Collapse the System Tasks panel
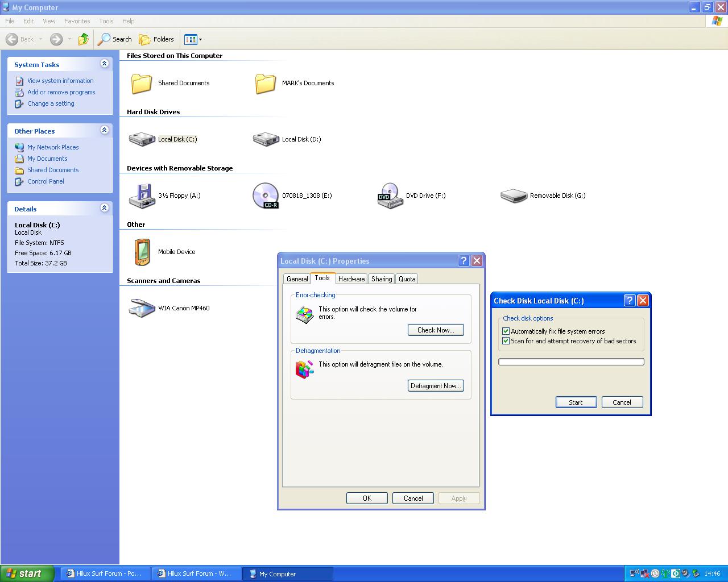This screenshot has width=728, height=582. tap(104, 64)
